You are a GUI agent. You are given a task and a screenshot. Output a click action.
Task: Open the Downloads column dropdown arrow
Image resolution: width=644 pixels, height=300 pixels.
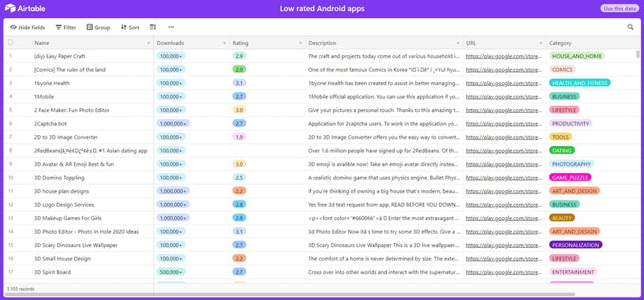224,43
